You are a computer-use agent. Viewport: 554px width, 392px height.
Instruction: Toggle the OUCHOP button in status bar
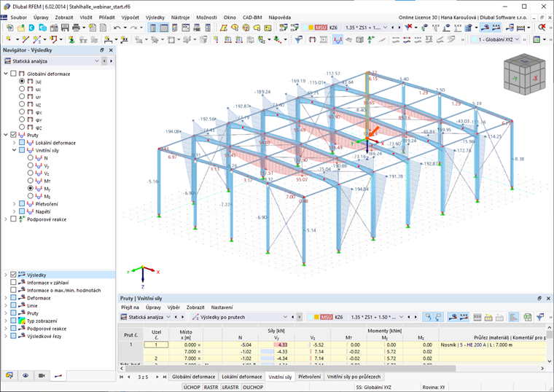(x=253, y=388)
